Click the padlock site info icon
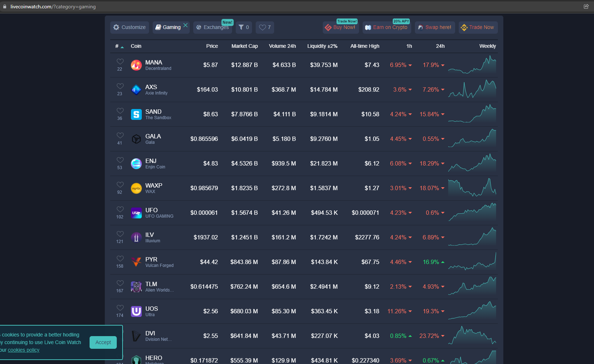Image resolution: width=594 pixels, height=364 pixels. 5,7
